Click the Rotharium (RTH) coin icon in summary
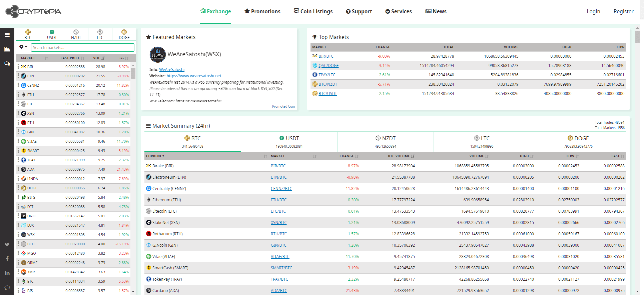Screen dimensions: 644x295 click(x=149, y=234)
